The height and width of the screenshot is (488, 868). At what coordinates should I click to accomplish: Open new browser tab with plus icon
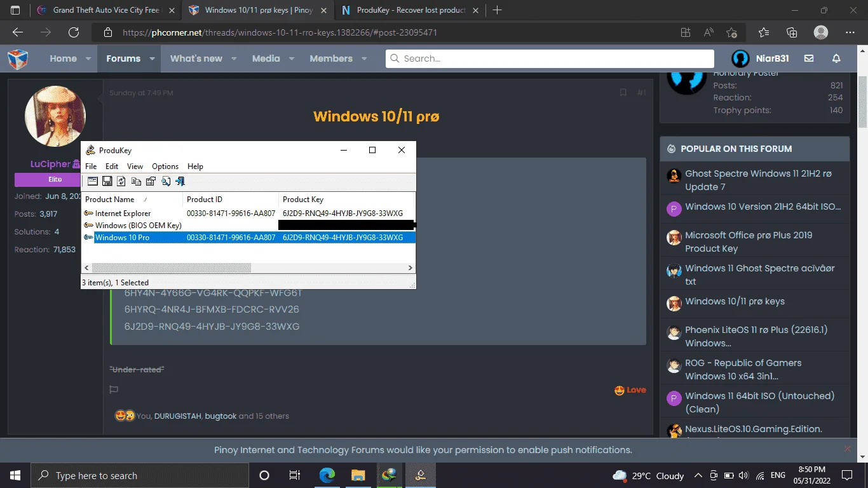[498, 10]
